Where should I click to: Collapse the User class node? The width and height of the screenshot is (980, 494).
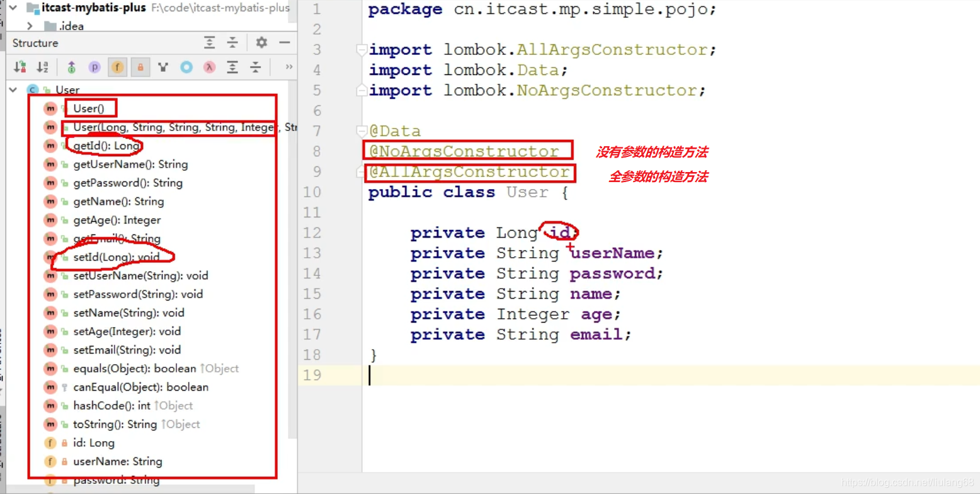coord(13,90)
